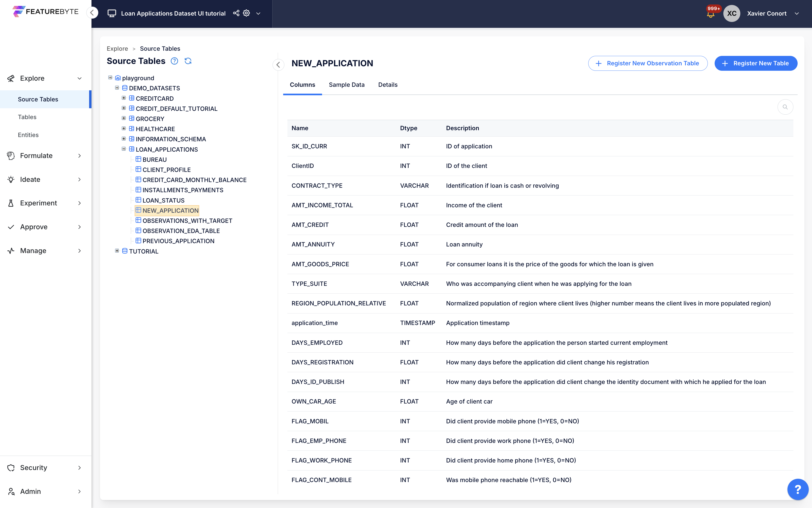
Task: Click the share icon in top bar
Action: click(236, 13)
